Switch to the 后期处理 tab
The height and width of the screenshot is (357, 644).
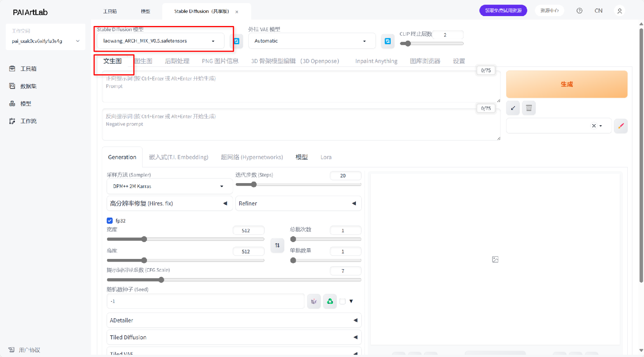[177, 61]
